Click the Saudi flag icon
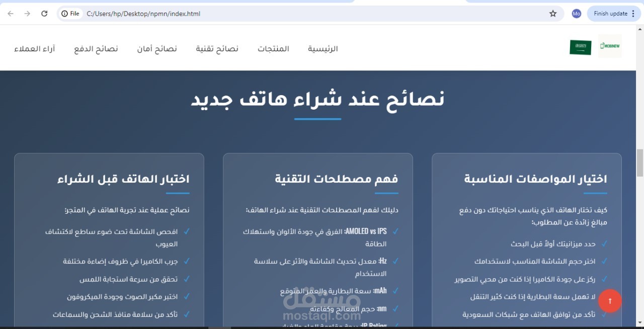This screenshot has height=329, width=644. coord(581,47)
